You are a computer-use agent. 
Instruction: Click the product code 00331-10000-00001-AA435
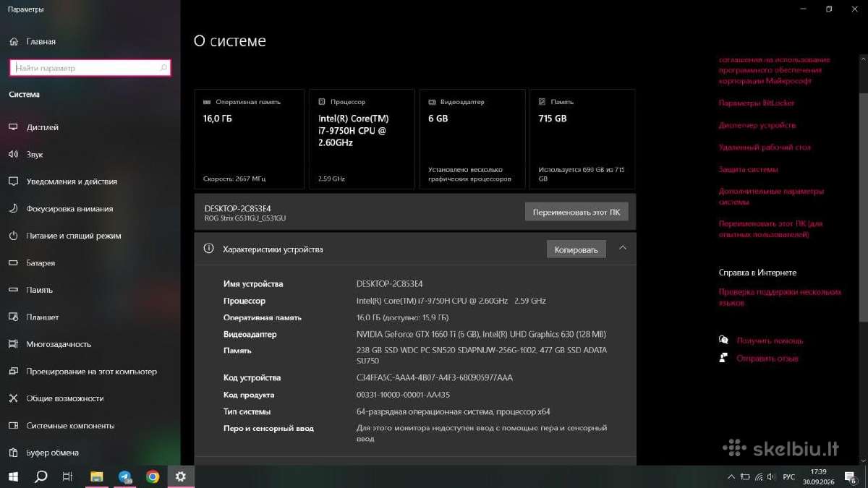pyautogui.click(x=403, y=395)
